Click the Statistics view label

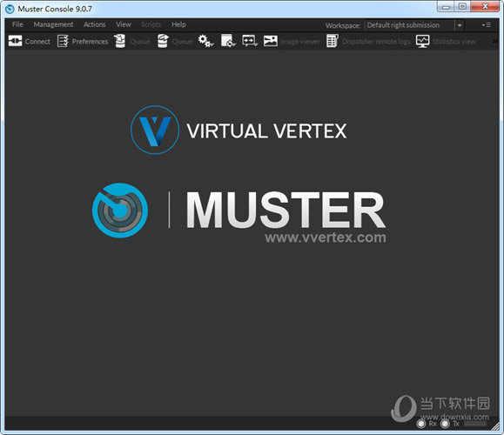pyautogui.click(x=454, y=42)
